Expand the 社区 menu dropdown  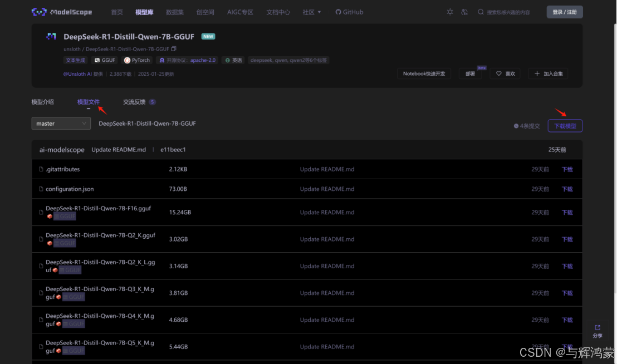(x=312, y=12)
